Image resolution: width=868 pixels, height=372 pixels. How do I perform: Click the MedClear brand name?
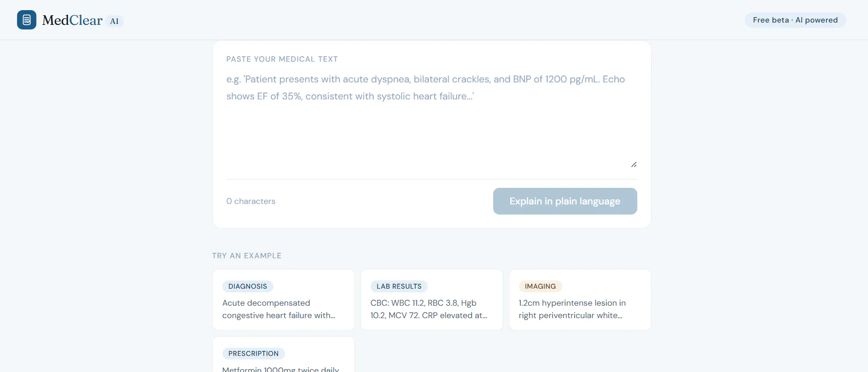72,20
